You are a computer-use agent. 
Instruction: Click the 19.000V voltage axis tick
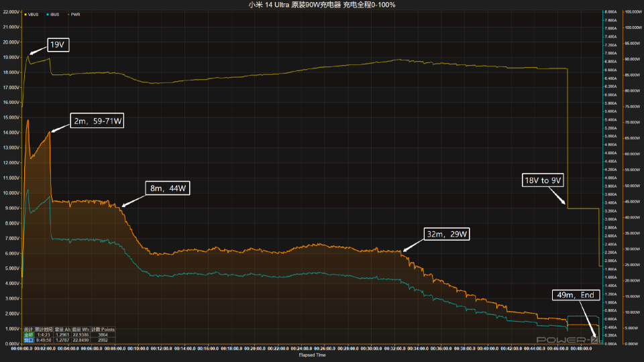click(x=11, y=57)
